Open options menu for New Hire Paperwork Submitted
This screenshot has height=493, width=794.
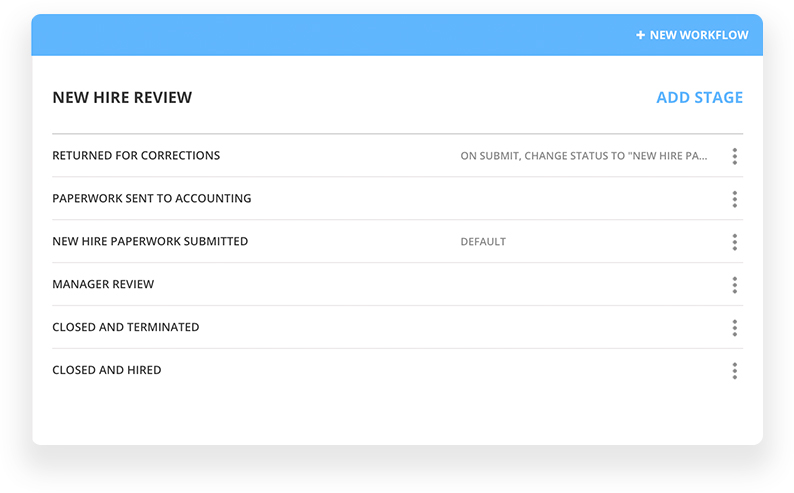click(734, 242)
